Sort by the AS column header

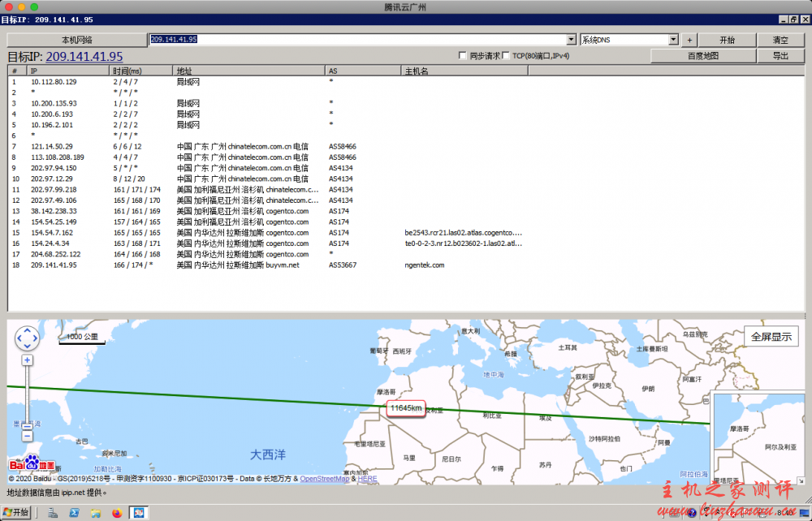click(x=363, y=71)
